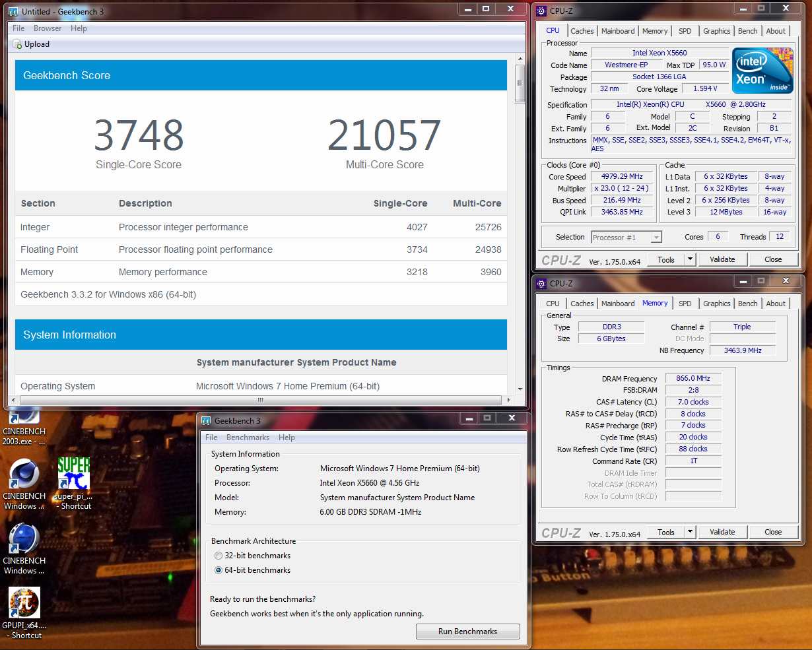Click Memory performance row in score table
Screen dimensions: 812x650
[x=261, y=272]
